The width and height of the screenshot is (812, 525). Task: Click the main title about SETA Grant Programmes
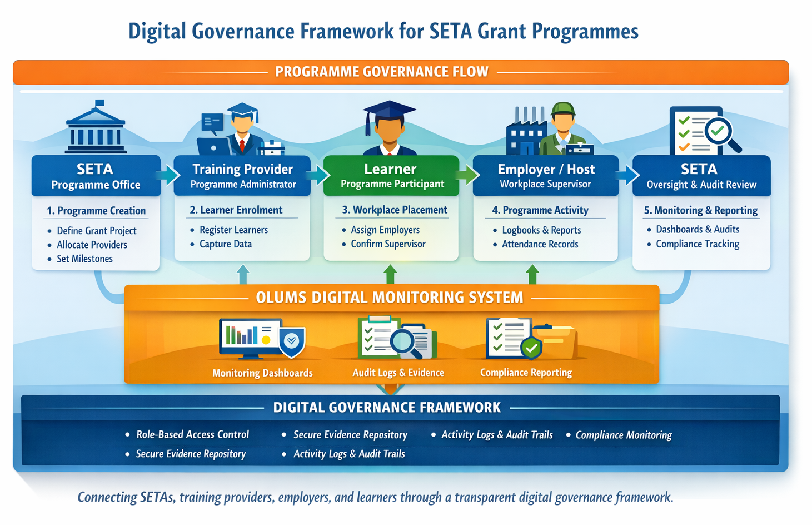point(383,31)
